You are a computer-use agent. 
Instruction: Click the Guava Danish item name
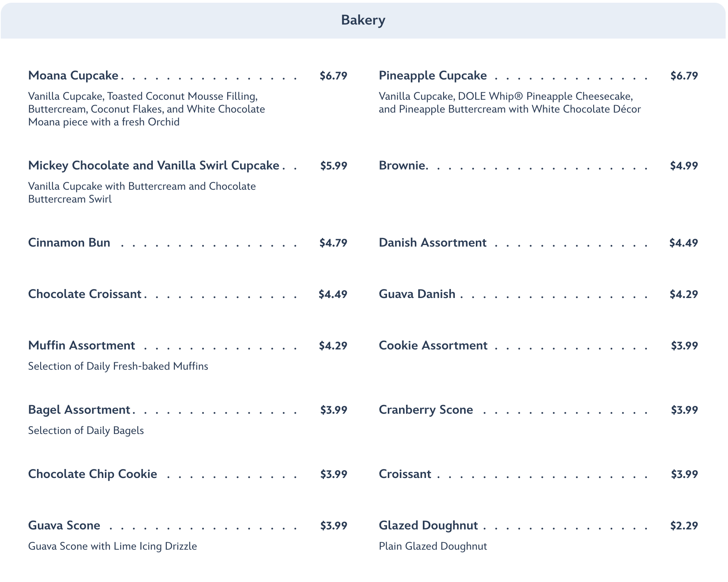pos(417,294)
